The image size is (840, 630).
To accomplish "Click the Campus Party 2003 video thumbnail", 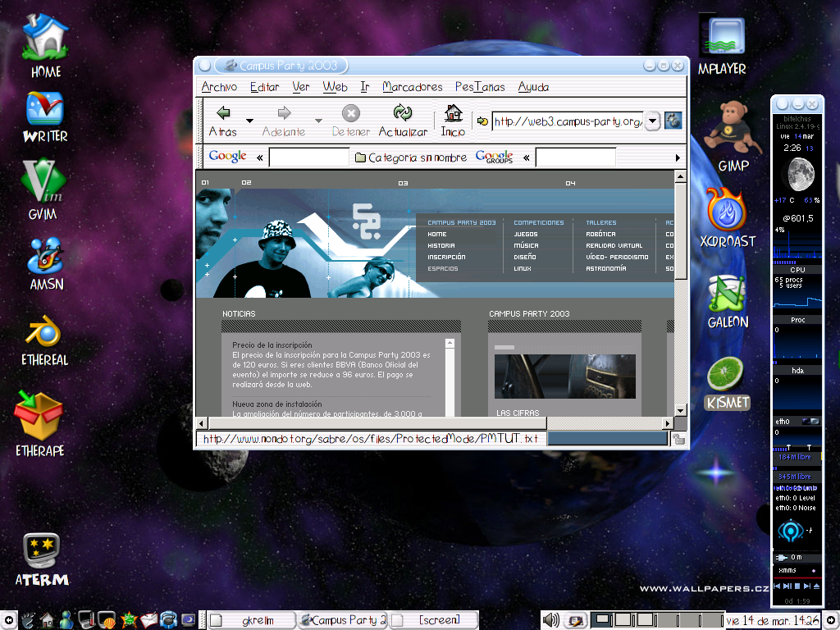I will 564,376.
